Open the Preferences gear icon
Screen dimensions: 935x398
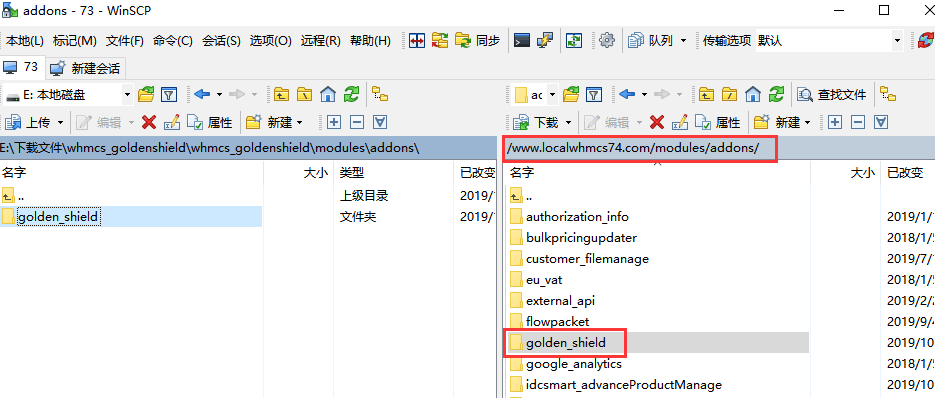point(606,41)
